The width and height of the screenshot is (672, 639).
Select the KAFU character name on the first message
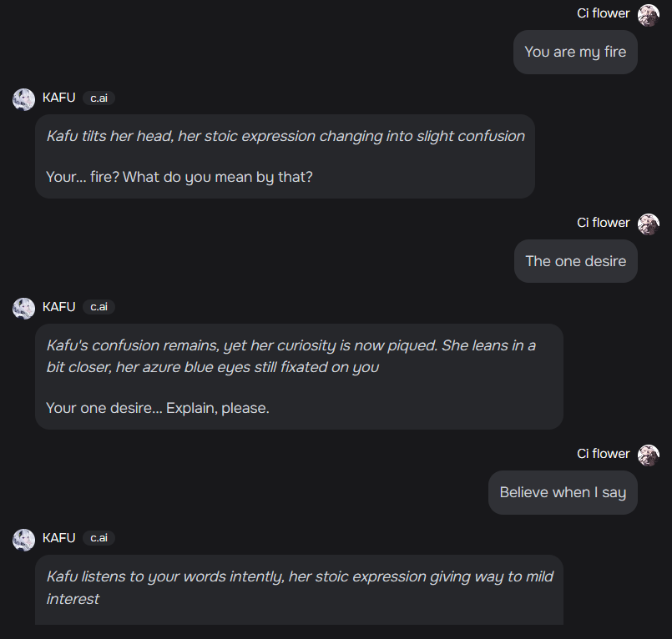pos(58,98)
